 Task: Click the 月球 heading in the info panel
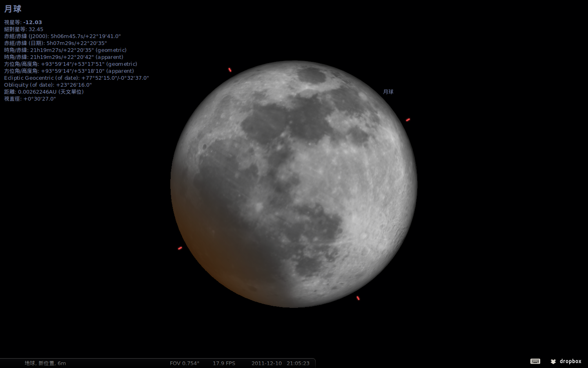(13, 9)
